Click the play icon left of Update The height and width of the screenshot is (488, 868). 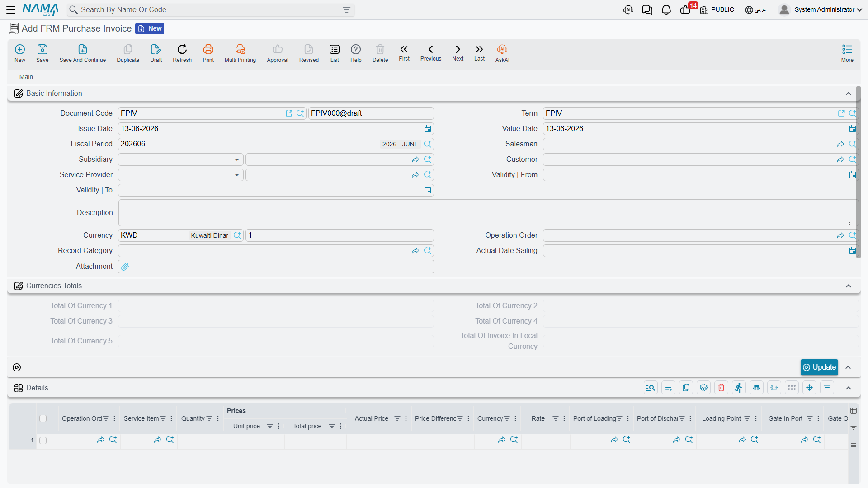(17, 367)
